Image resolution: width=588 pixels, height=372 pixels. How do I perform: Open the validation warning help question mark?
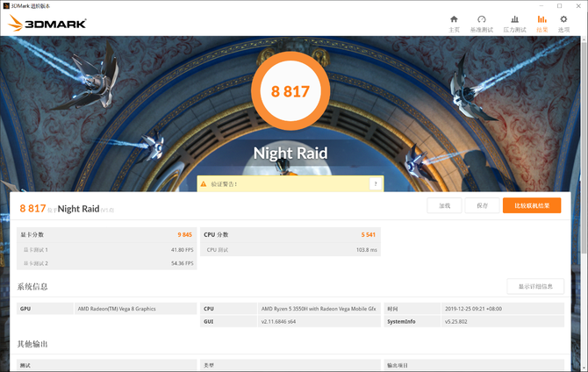pyautogui.click(x=376, y=183)
